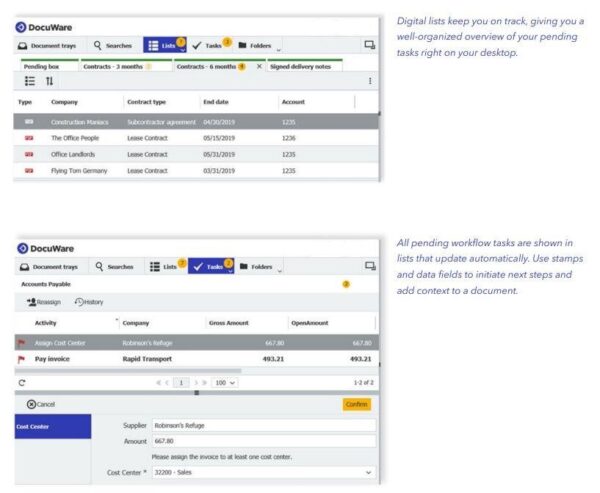The height and width of the screenshot is (493, 600).
Task: Click document type icon for Office Landlords
Action: point(29,154)
